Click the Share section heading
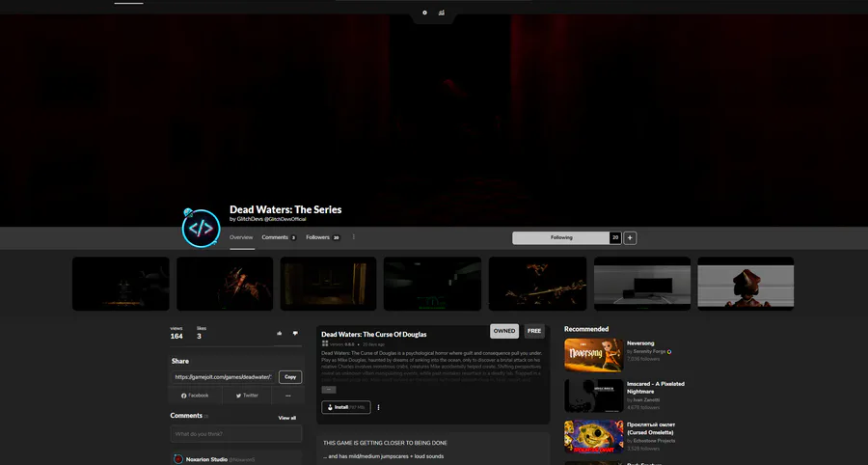The width and height of the screenshot is (868, 465). pos(180,361)
